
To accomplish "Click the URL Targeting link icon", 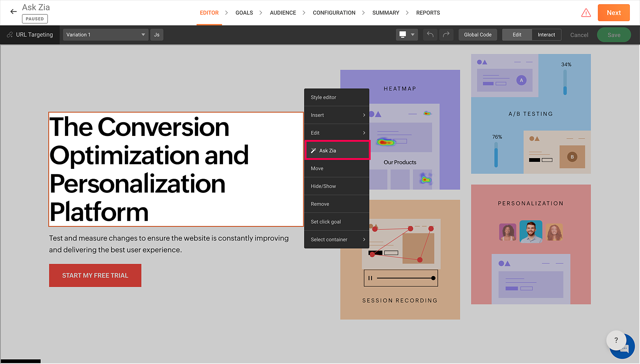I will tap(10, 35).
